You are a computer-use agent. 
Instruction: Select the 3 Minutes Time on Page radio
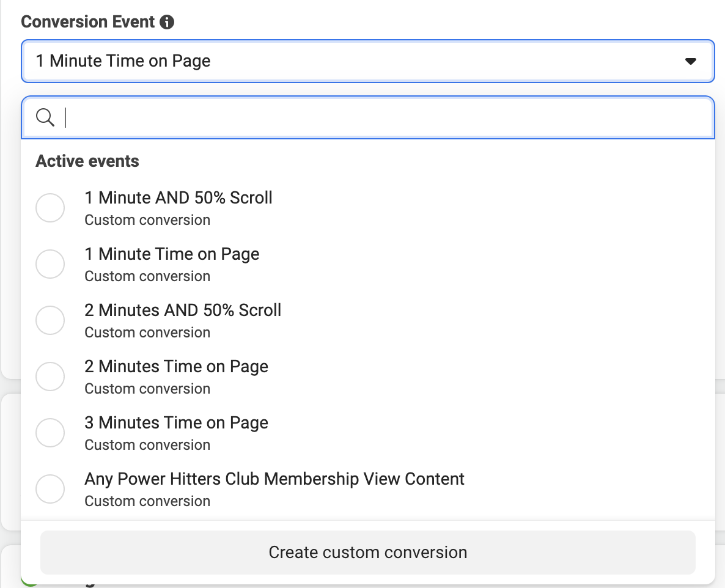[x=50, y=433]
